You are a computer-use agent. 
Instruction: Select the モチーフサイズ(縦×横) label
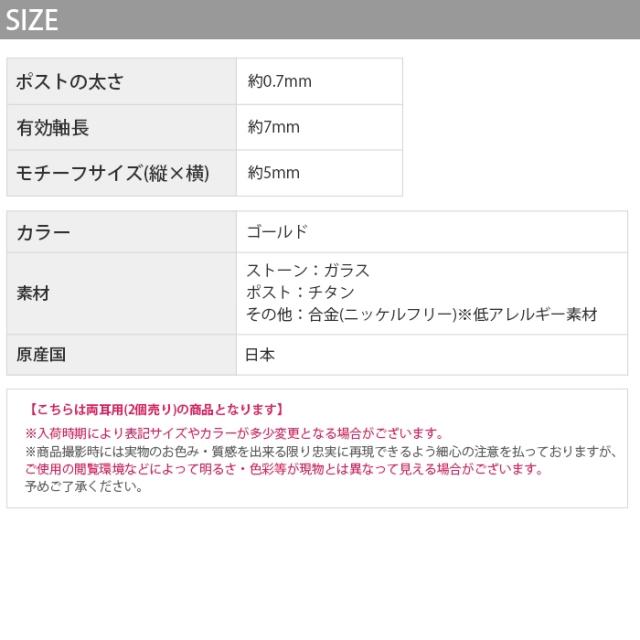(x=112, y=173)
